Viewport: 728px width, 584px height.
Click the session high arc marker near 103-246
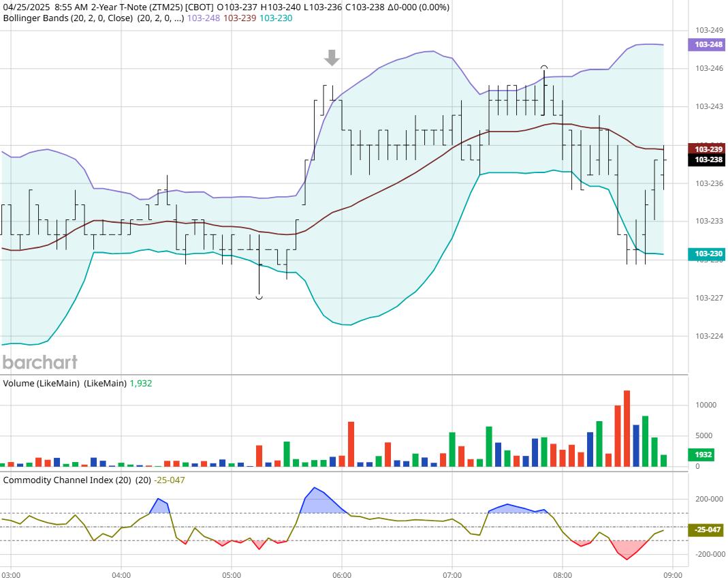544,67
